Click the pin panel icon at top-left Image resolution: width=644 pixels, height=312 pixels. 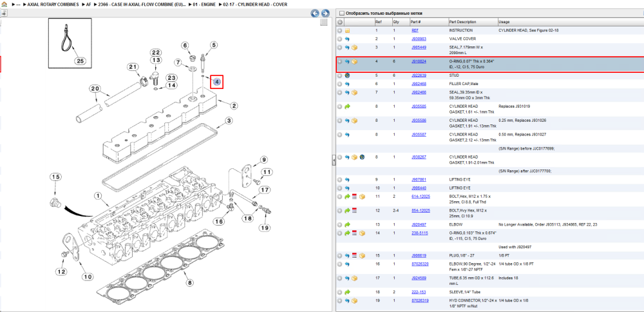(x=4, y=13)
